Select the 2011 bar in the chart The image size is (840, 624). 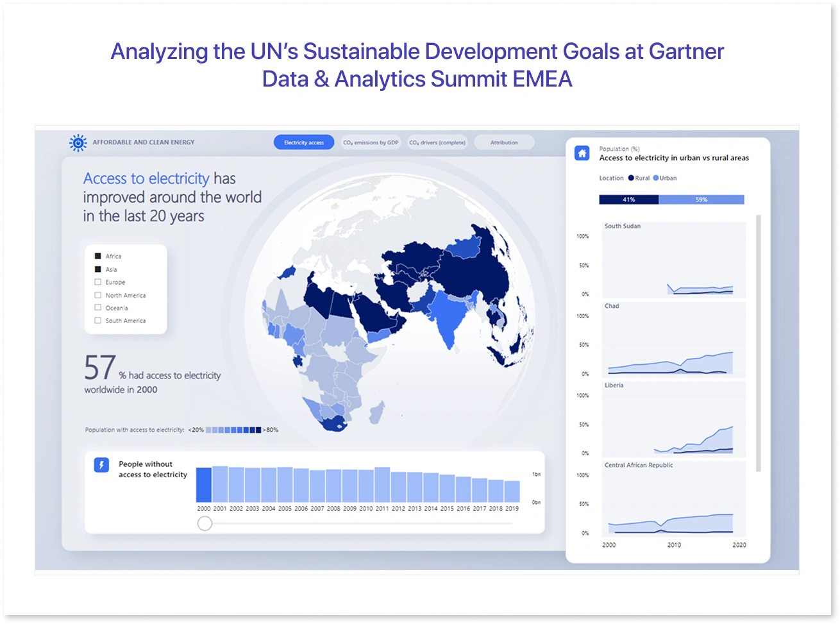tap(382, 484)
